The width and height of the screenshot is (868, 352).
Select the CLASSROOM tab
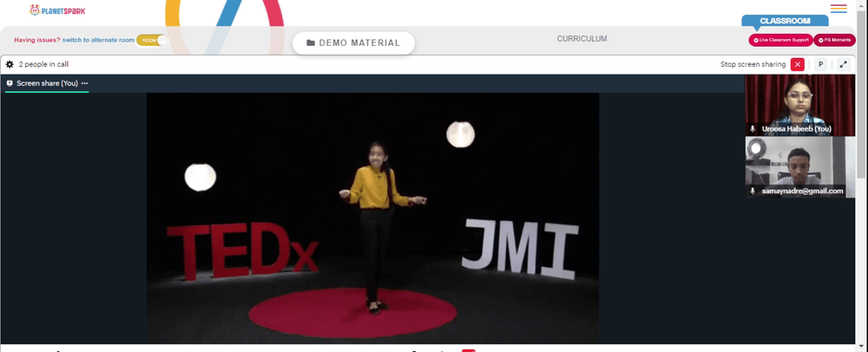785,21
